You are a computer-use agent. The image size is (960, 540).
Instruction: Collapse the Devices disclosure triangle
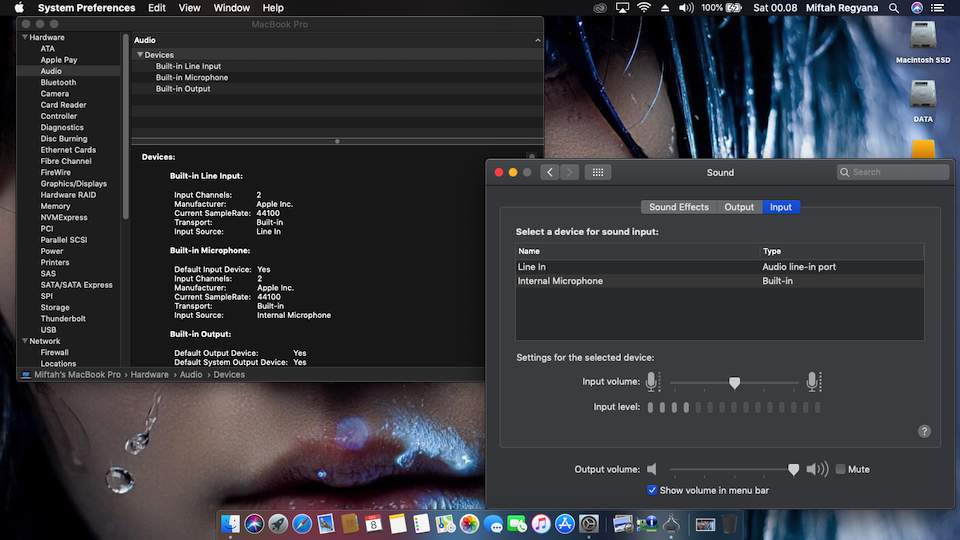coord(140,55)
